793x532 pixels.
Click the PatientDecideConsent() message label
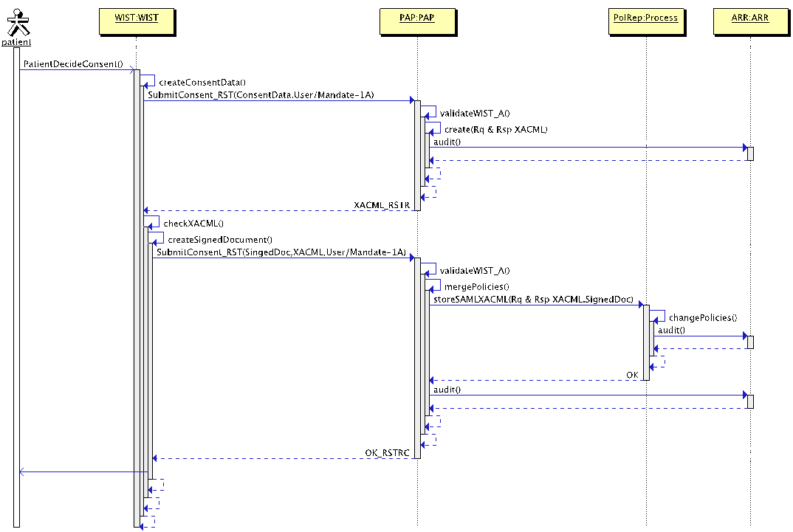(73, 64)
